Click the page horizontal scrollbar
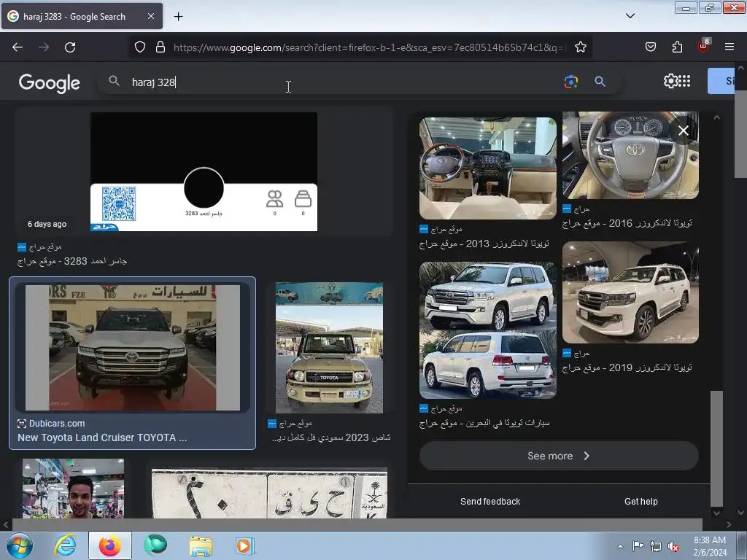 tap(357, 524)
